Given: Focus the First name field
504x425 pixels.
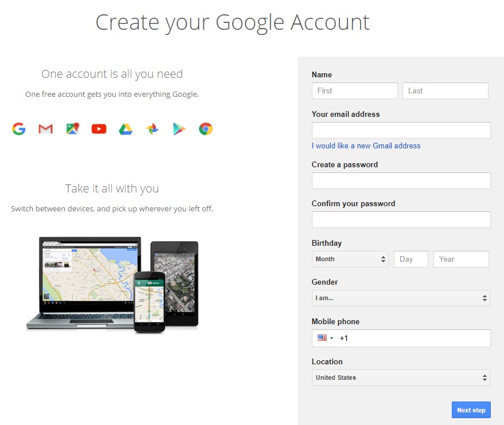Looking at the screenshot, I should pos(354,91).
